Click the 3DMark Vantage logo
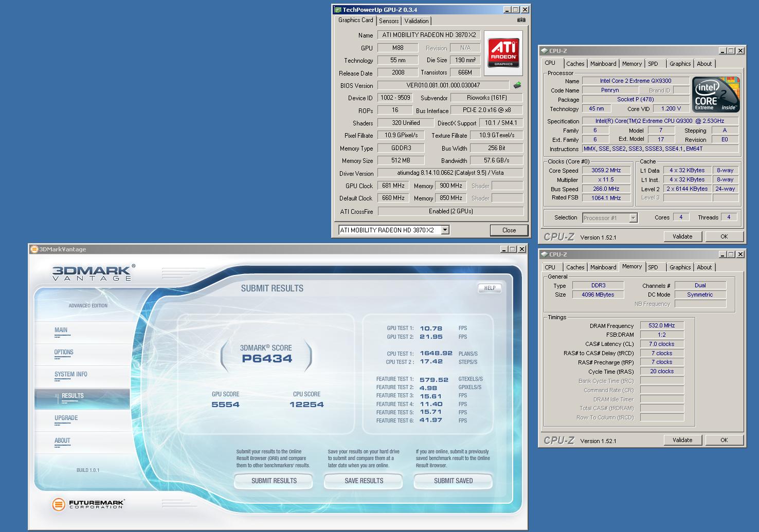The height and width of the screenshot is (532, 759). point(94,272)
